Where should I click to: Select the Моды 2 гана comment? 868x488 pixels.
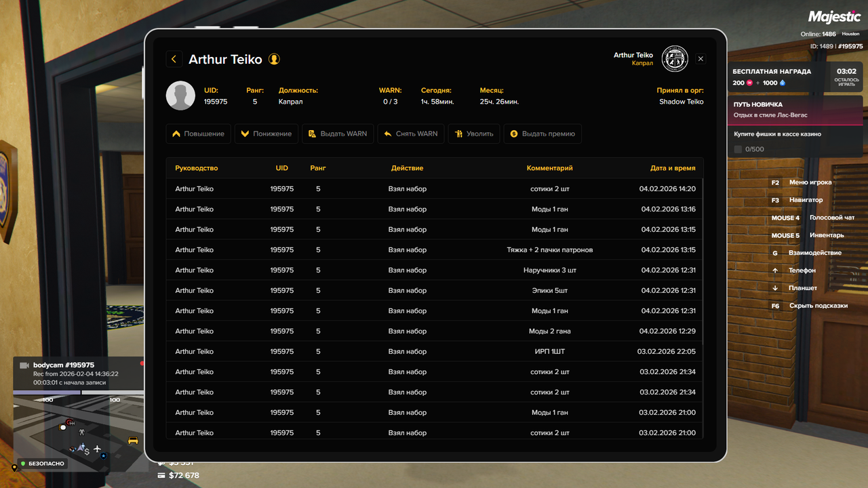coord(550,331)
